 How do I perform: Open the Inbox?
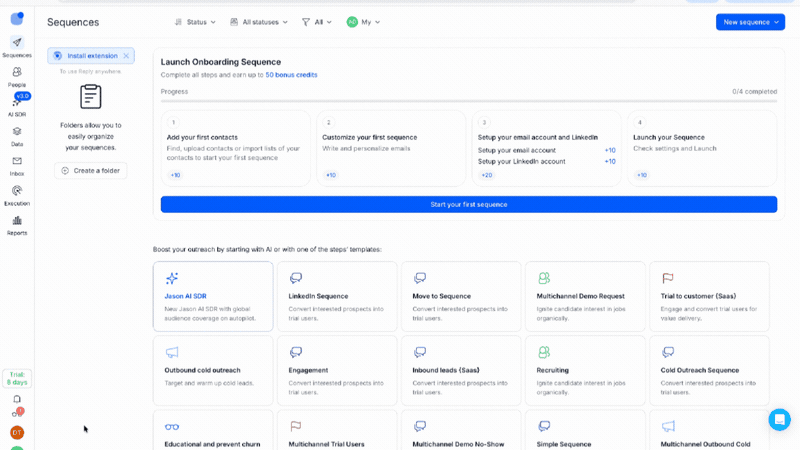[17, 166]
